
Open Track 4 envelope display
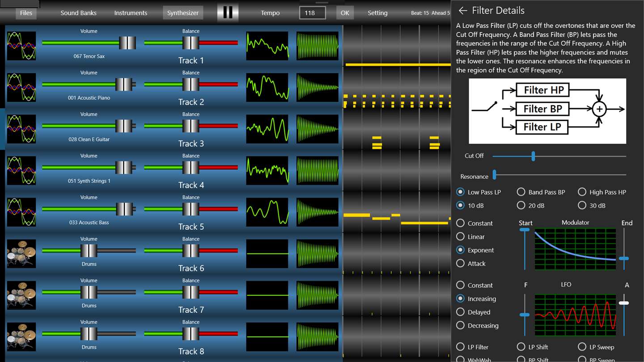[318, 170]
